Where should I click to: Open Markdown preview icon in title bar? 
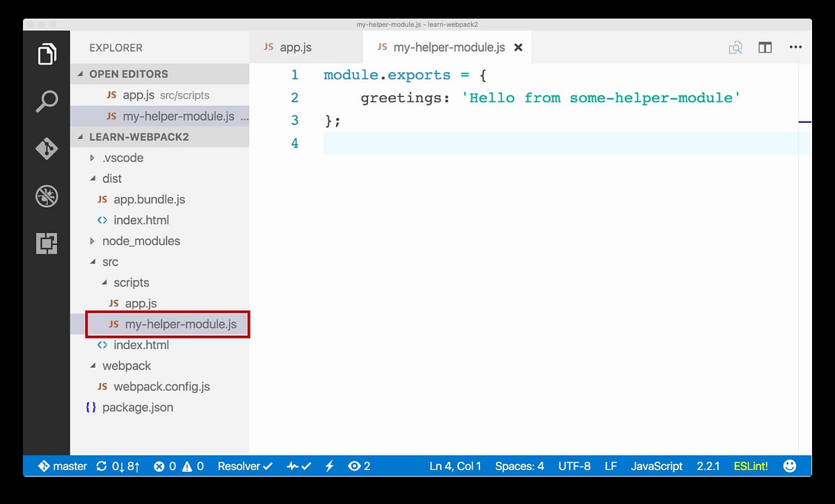(735, 47)
